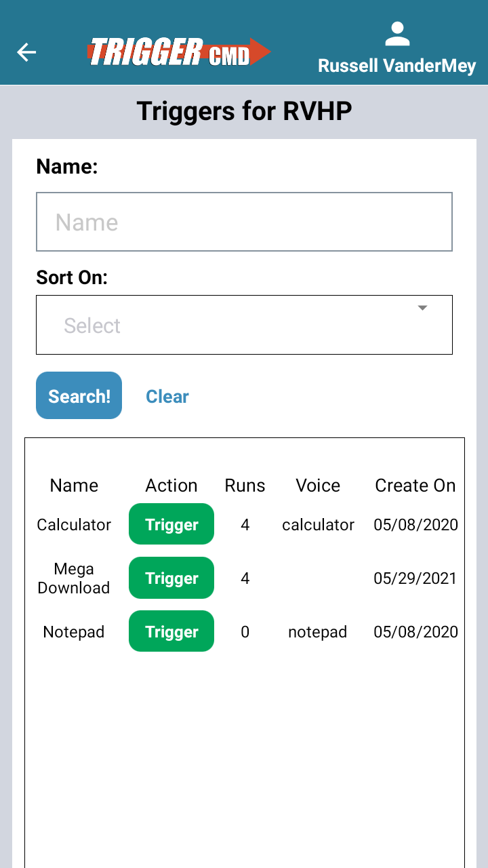Tap the back arrow in the header

click(x=26, y=52)
